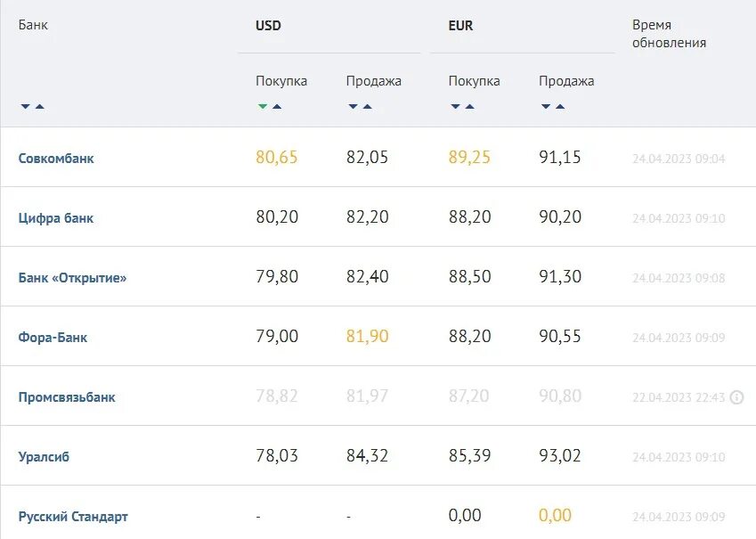Open the Совкомбанк bank link

coord(56,159)
